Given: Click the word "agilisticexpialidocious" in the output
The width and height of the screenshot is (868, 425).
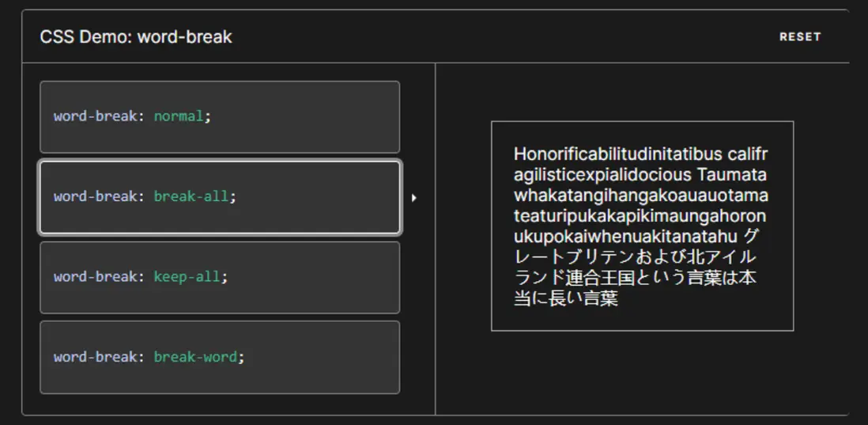Looking at the screenshot, I should (602, 174).
